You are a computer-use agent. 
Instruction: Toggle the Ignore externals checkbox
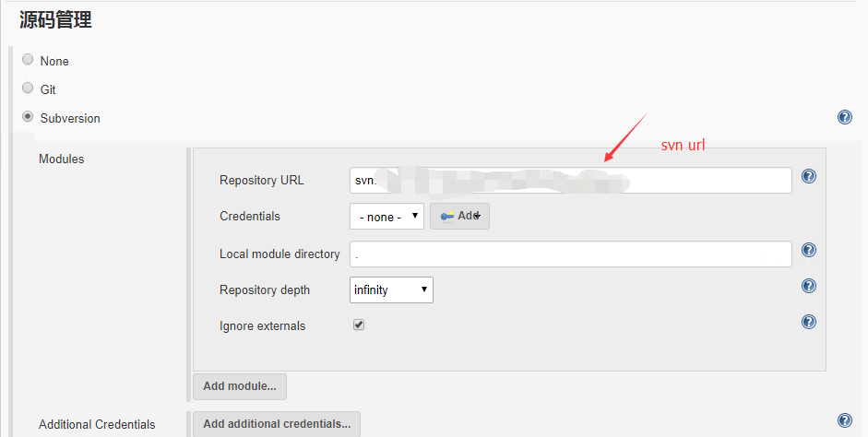pyautogui.click(x=359, y=325)
